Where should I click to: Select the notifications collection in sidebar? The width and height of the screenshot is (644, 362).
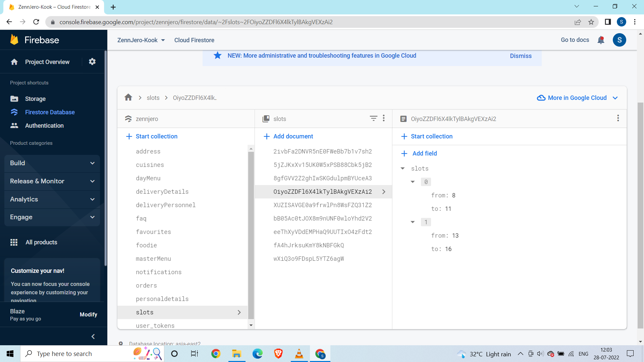pyautogui.click(x=159, y=272)
